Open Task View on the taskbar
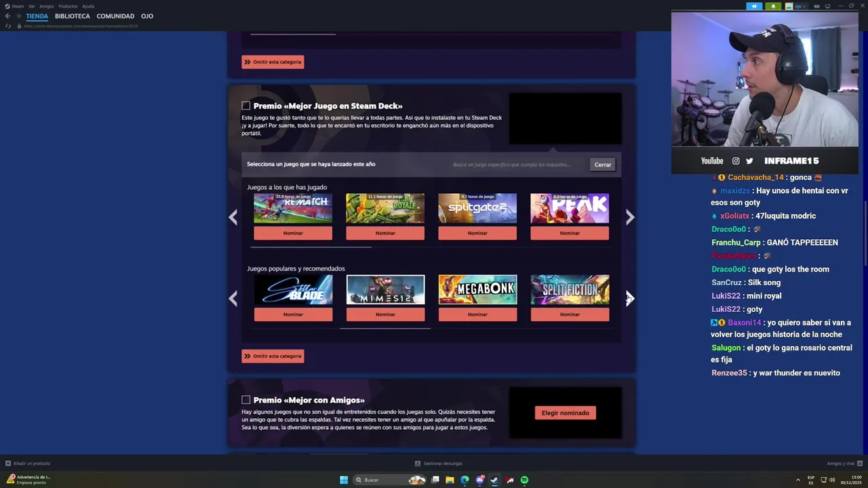The height and width of the screenshot is (488, 868). 435,480
